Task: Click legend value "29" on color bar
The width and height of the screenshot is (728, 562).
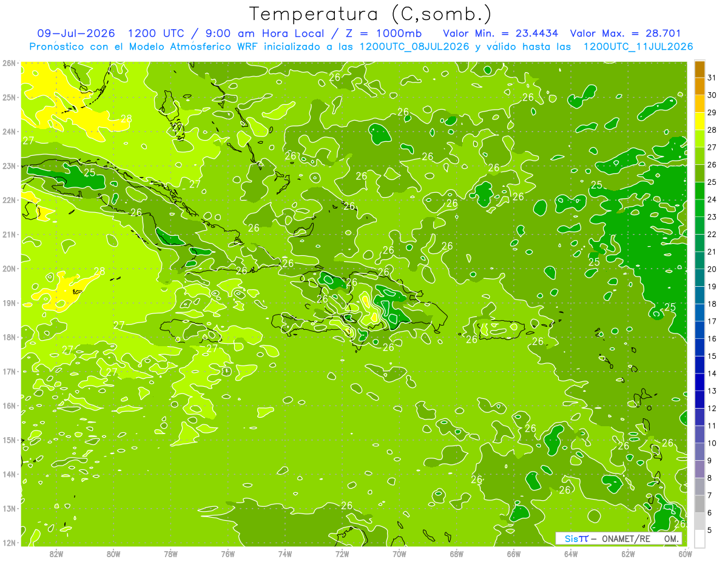Action: coord(712,113)
